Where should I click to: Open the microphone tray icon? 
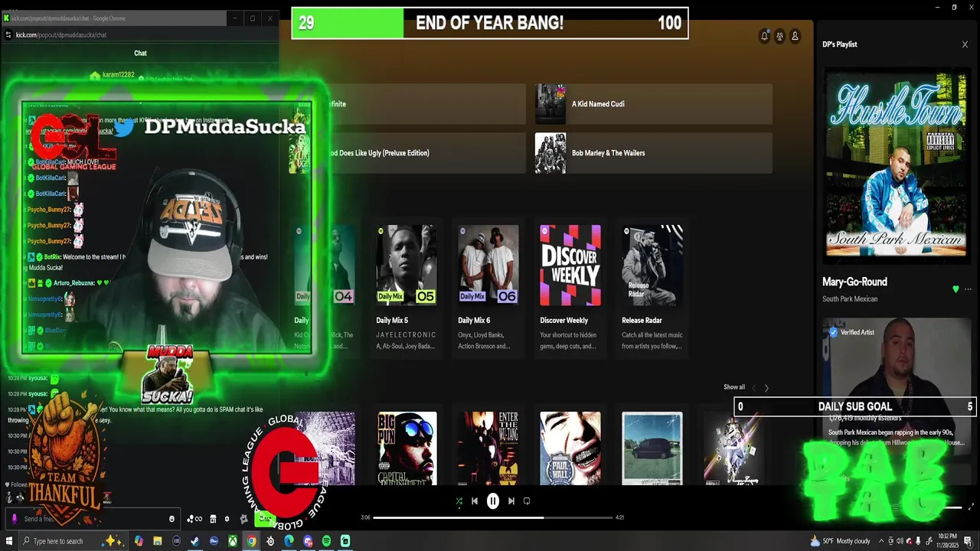(x=918, y=541)
